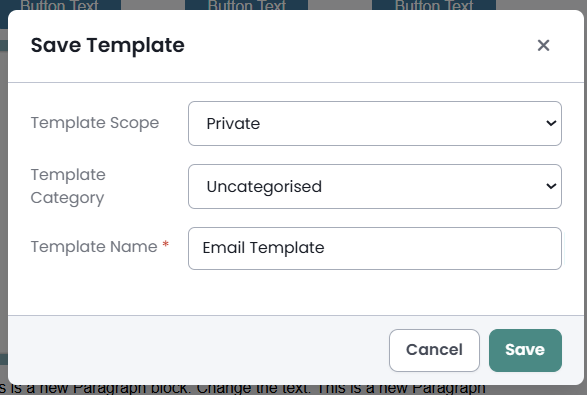
Task: Save the template with green Save button
Action: [525, 350]
